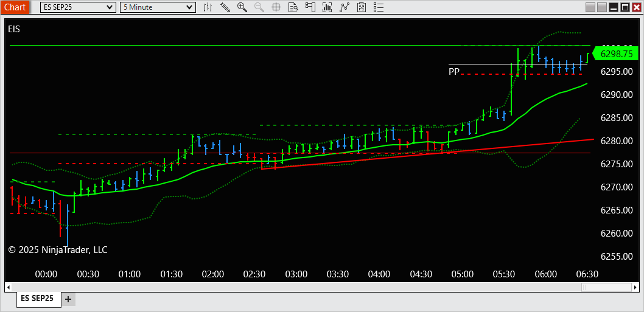Screen dimensions: 644x312
Task: Select the ES SEP25 bottom tab
Action: click(x=39, y=299)
